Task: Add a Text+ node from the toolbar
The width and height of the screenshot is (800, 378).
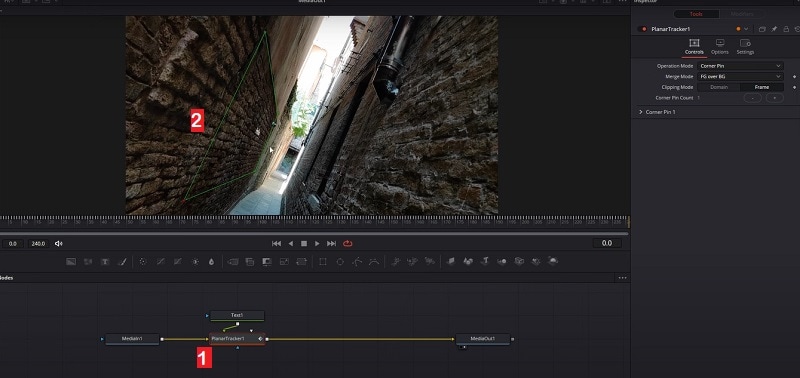Action: [105, 261]
